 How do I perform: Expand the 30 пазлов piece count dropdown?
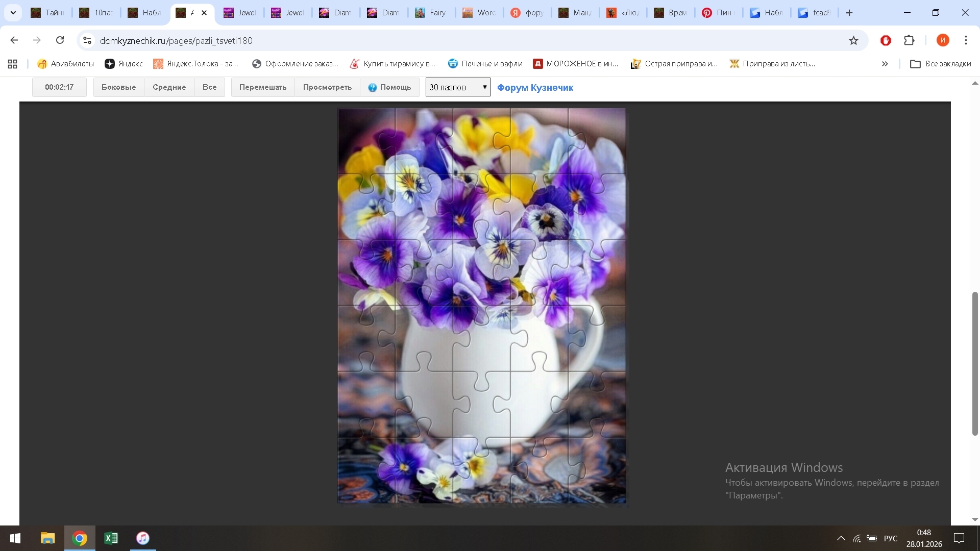pos(458,87)
